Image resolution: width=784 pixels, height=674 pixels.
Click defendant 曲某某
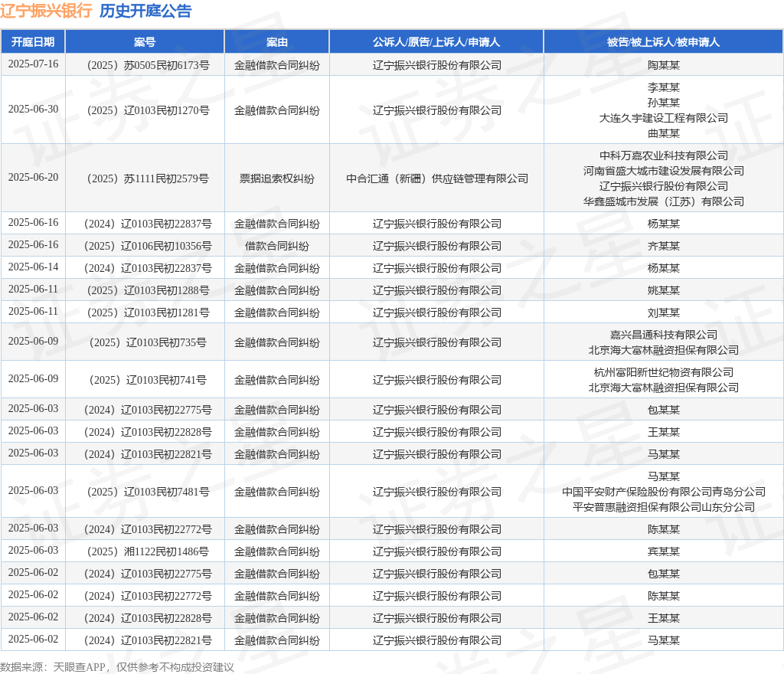pos(664,133)
